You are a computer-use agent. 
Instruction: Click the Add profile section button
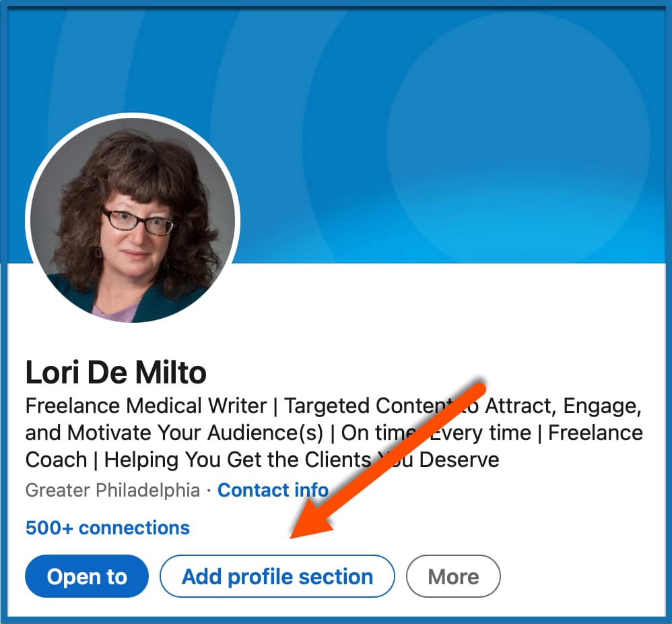coord(277,576)
